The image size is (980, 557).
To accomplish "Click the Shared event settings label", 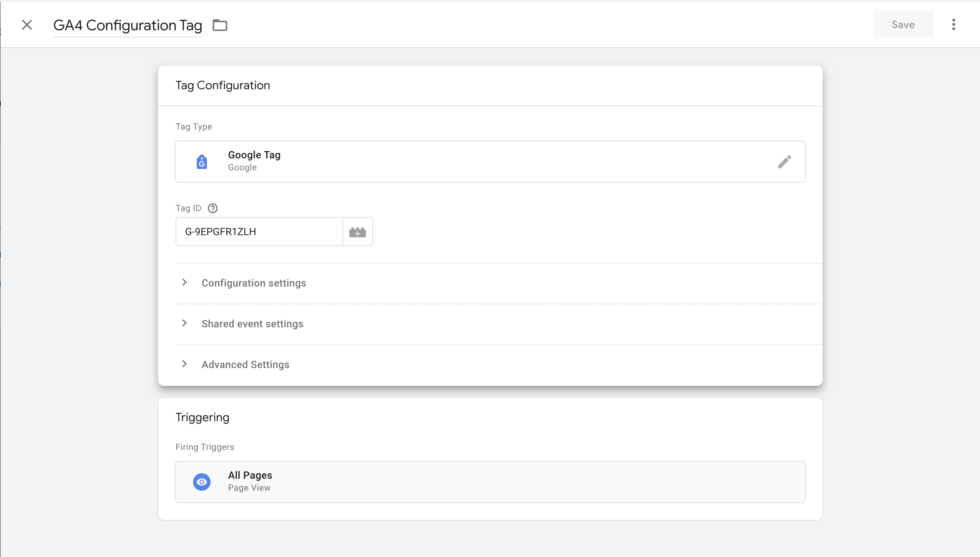I will [252, 324].
